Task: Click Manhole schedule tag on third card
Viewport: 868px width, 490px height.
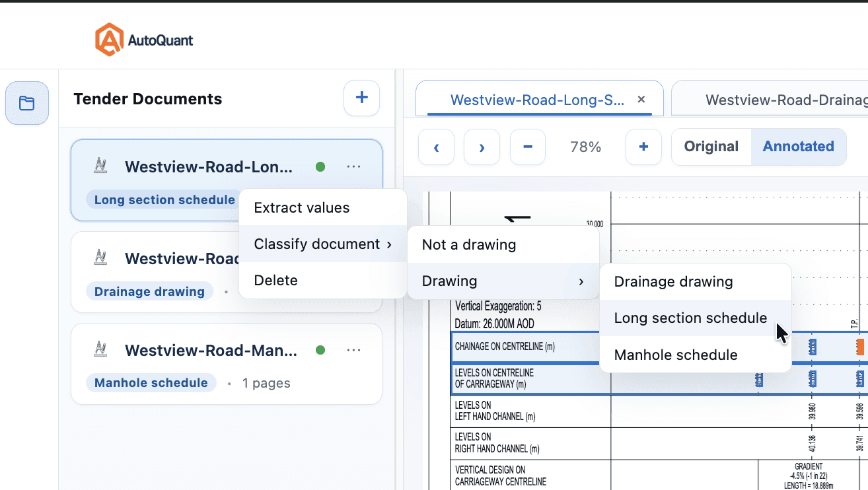Action: pyautogui.click(x=151, y=383)
